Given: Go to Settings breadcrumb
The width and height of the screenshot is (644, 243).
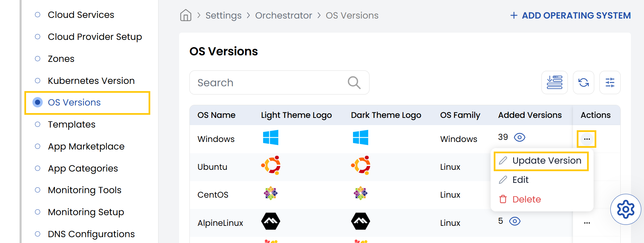Looking at the screenshot, I should coord(223,15).
